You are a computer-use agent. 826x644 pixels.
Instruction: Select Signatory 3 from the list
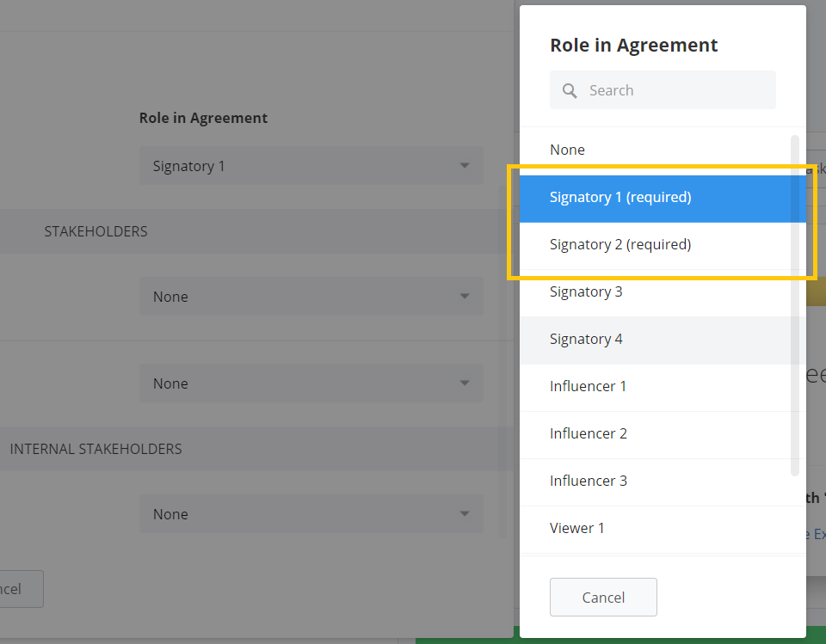pos(663,293)
